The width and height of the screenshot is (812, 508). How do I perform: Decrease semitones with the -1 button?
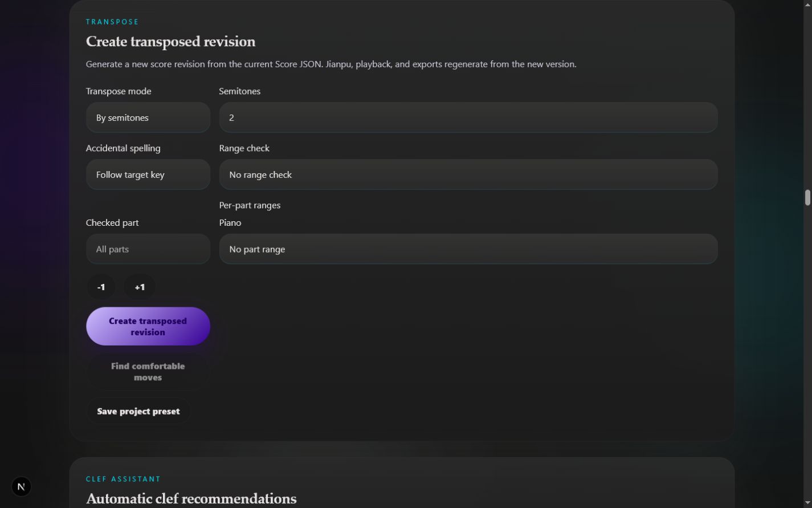pos(101,287)
